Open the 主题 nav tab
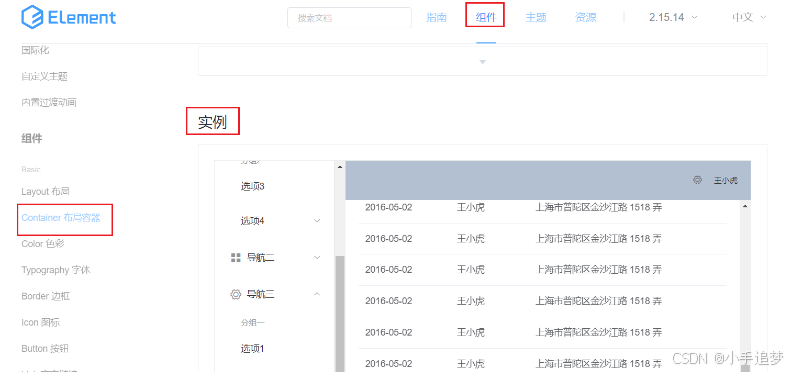The image size is (791, 372). tap(536, 17)
